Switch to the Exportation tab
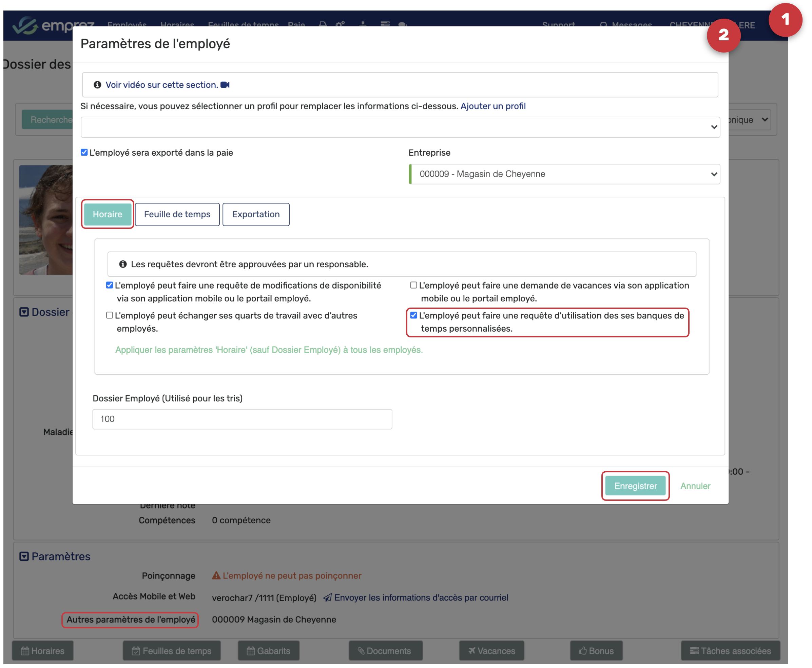The width and height of the screenshot is (812, 668). click(256, 214)
